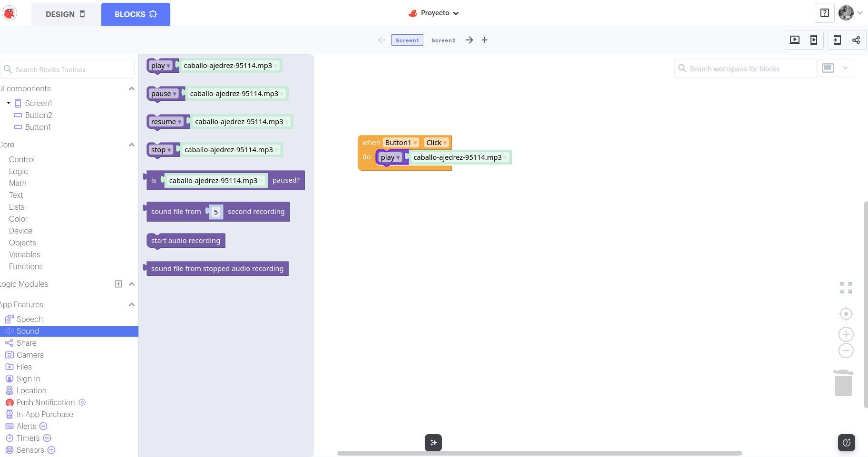Click the Search Blocks Toolbox field

(69, 70)
